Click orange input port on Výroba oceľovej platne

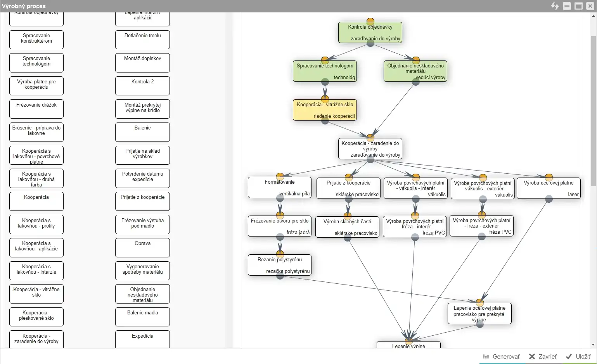pos(549,178)
